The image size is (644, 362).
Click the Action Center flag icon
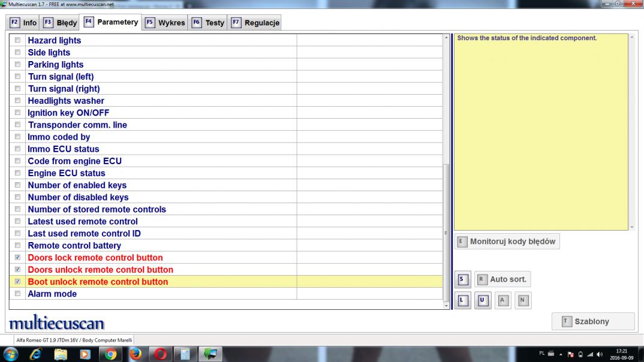click(570, 354)
